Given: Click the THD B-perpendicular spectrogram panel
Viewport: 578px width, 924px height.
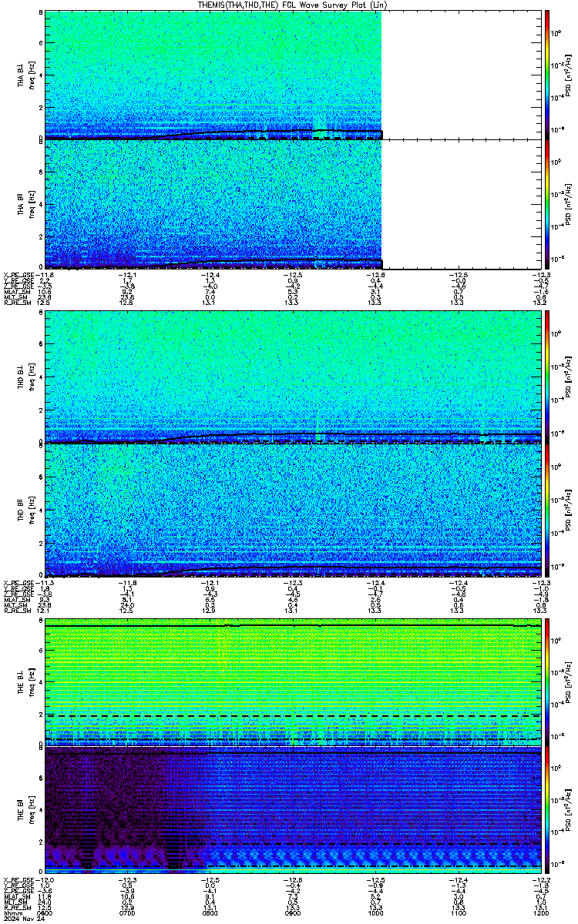Looking at the screenshot, I should [293, 377].
